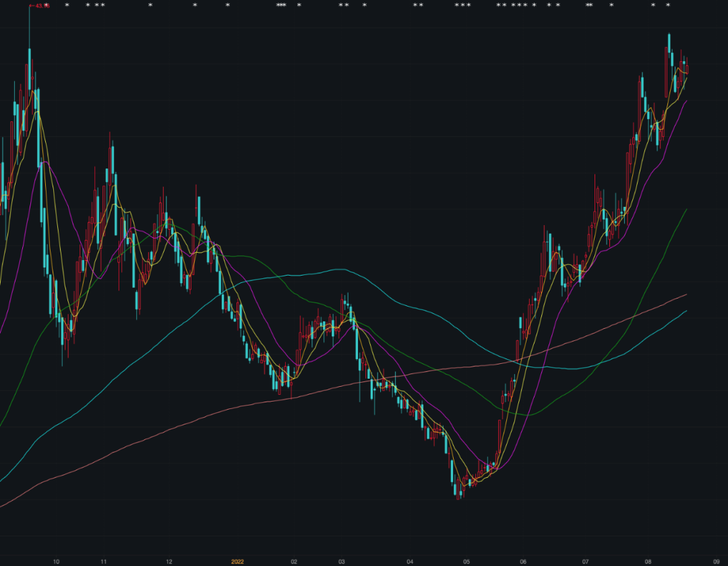
Task: Select the 05 month axis label
Action: click(466, 561)
